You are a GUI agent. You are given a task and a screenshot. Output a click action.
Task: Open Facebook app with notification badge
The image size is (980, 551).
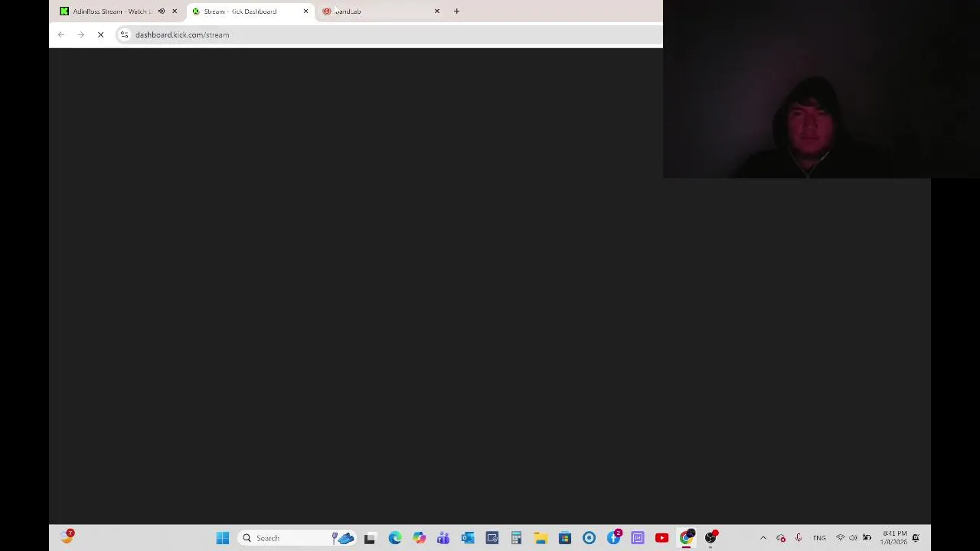click(x=614, y=537)
